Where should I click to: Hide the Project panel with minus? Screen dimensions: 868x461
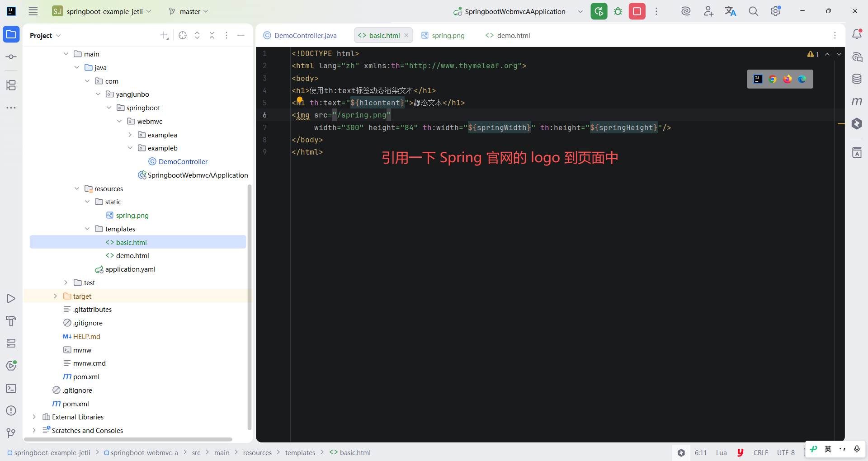coord(241,35)
